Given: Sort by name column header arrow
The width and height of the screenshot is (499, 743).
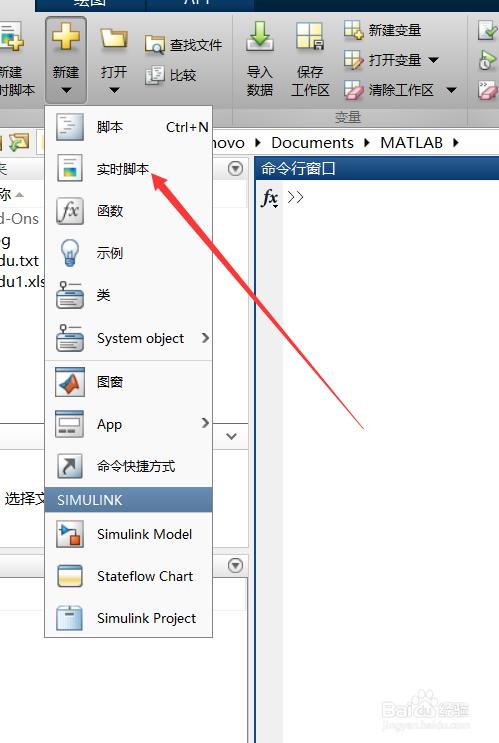Looking at the screenshot, I should pyautogui.click(x=19, y=194).
